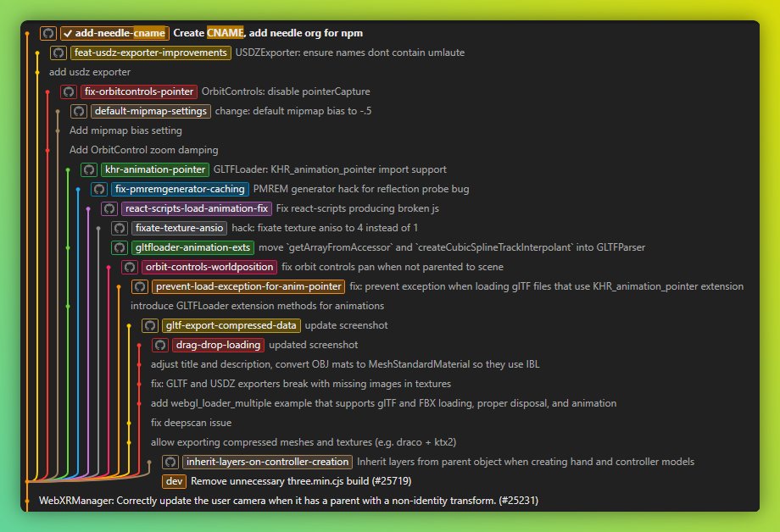
Task: Open commit 'Fix react-scripts producing broken js'
Action: click(x=357, y=208)
